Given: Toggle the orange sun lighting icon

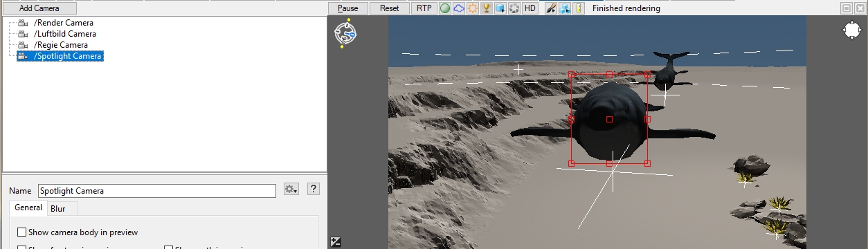Looking at the screenshot, I should point(473,8).
